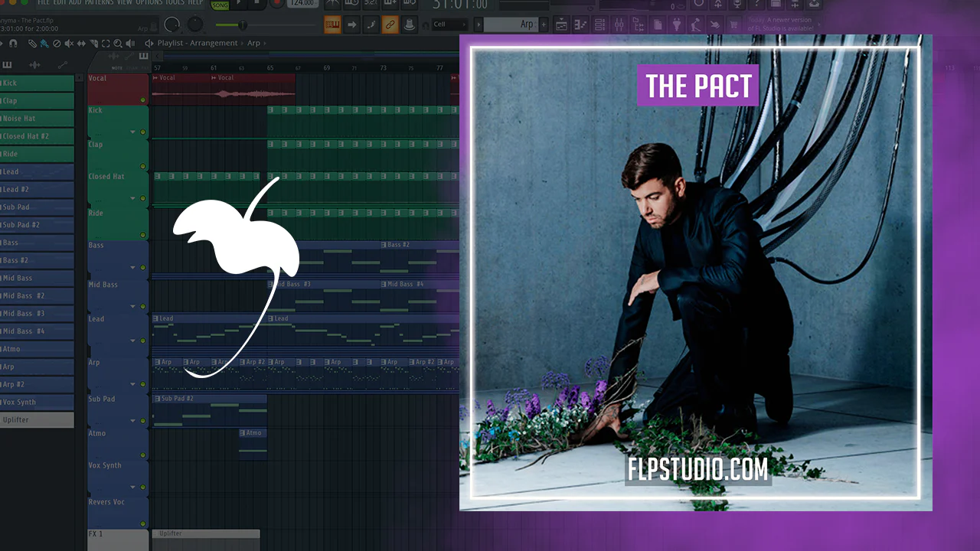Mute the Closed Hat track
The image size is (980, 551).
tap(142, 198)
